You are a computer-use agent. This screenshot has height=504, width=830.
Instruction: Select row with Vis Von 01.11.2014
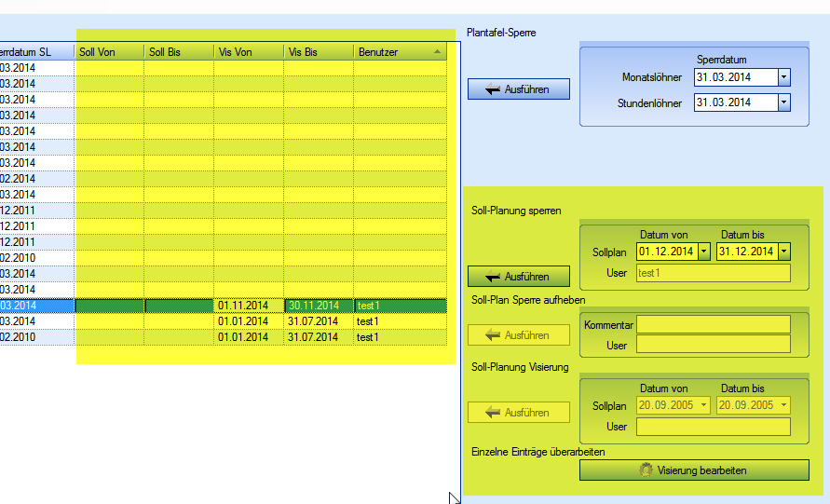tap(249, 306)
